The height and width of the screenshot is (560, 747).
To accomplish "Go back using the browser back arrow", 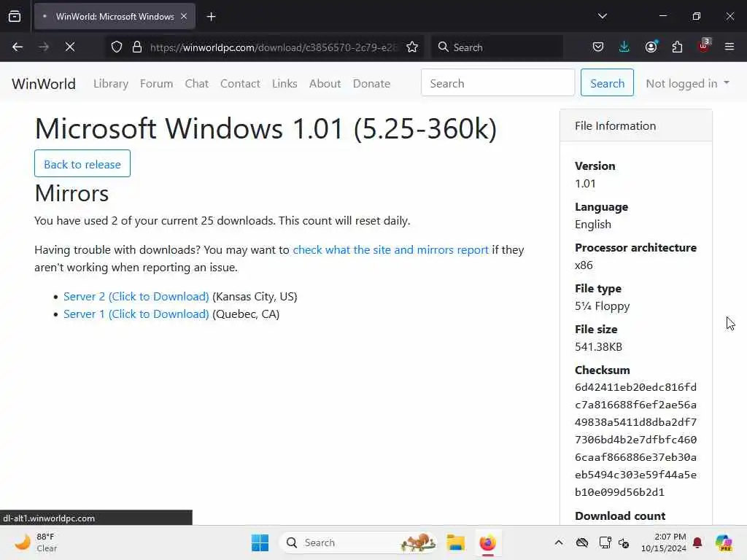I will point(18,47).
